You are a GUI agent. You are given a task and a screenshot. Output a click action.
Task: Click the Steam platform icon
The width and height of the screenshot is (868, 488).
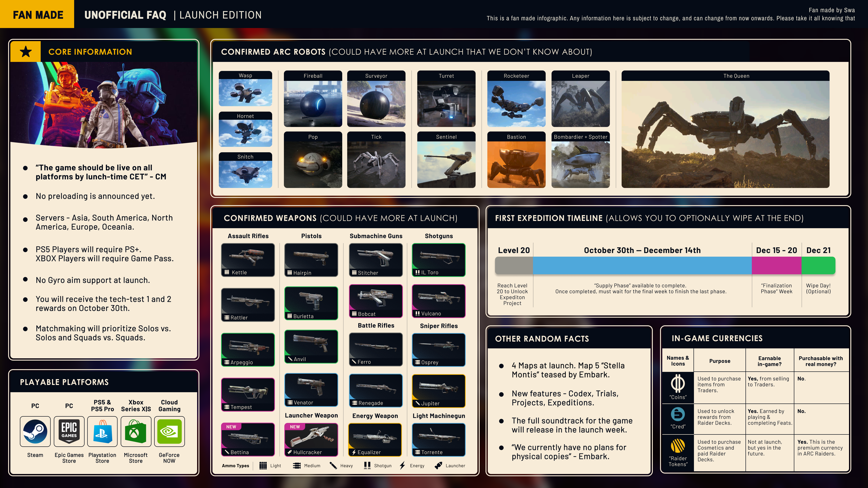(35, 432)
